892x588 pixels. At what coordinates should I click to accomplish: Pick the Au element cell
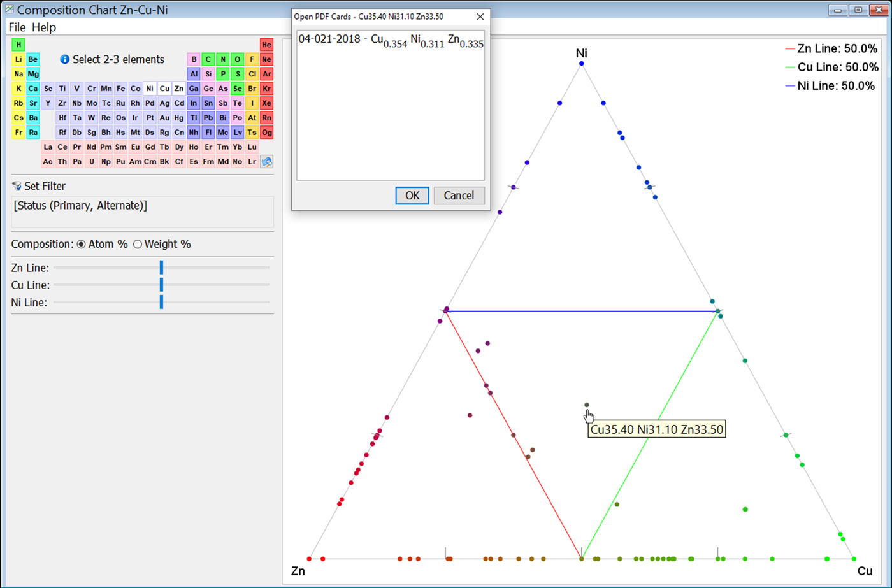[164, 118]
